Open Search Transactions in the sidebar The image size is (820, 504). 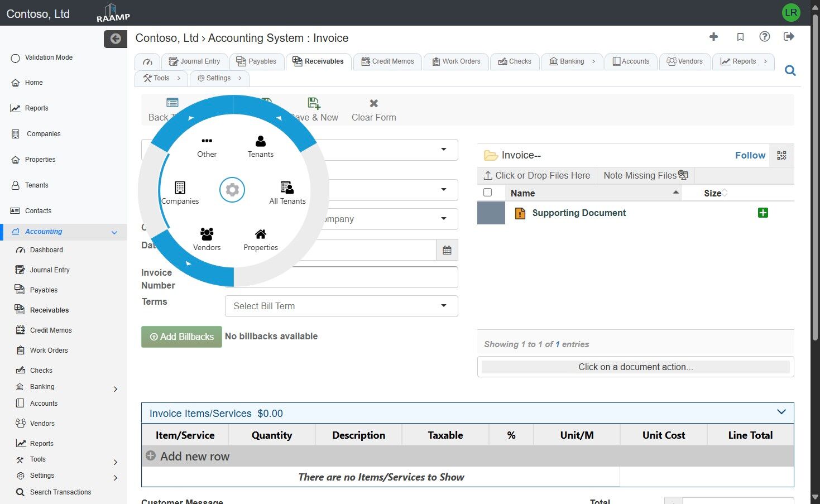[x=60, y=492]
